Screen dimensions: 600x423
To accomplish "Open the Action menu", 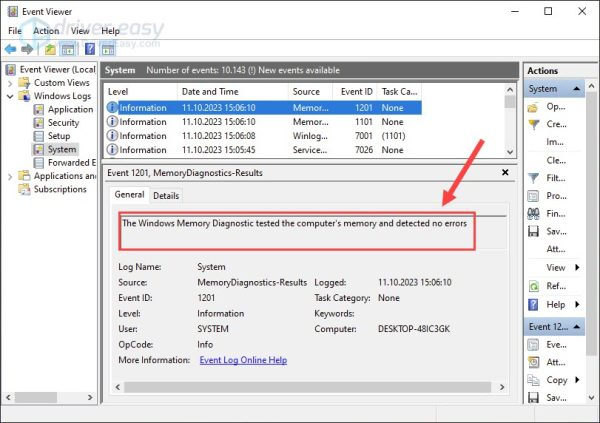I will pos(46,31).
